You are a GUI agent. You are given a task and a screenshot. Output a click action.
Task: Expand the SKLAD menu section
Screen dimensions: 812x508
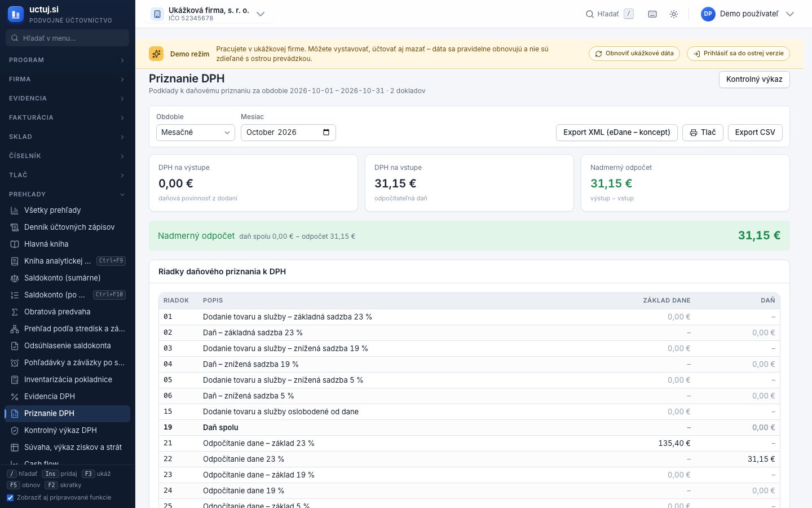(67, 137)
